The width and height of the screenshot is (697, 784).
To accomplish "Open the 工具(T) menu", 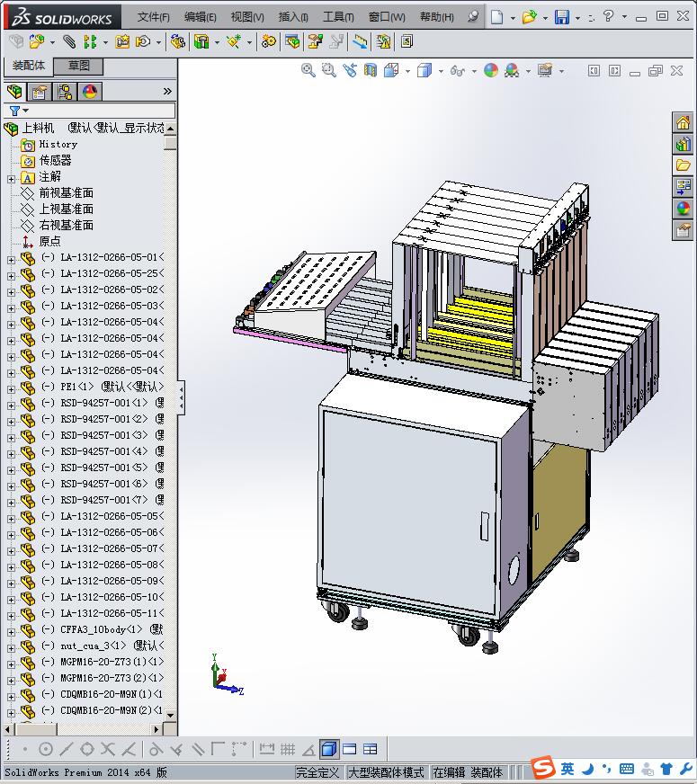I will pos(338,17).
